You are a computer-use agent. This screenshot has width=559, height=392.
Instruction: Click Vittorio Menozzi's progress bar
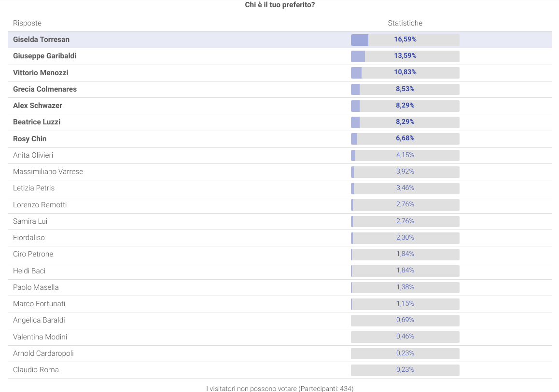405,72
